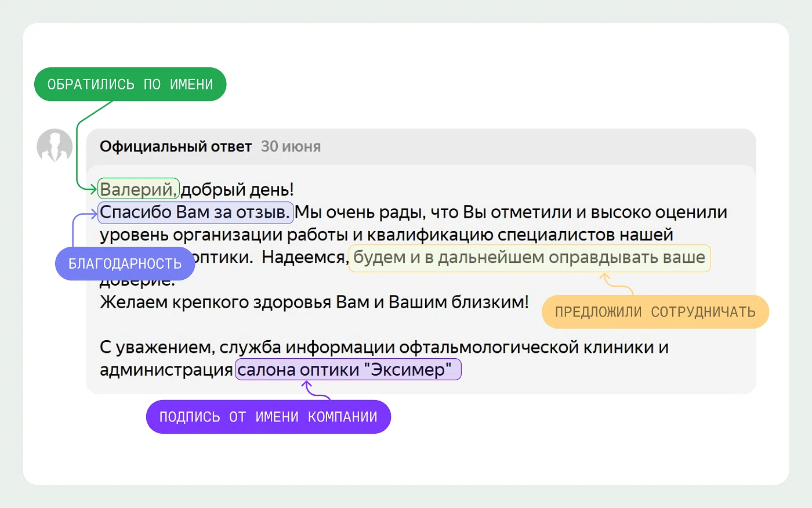
Task: Click the С уважением closing line
Action: click(x=383, y=347)
